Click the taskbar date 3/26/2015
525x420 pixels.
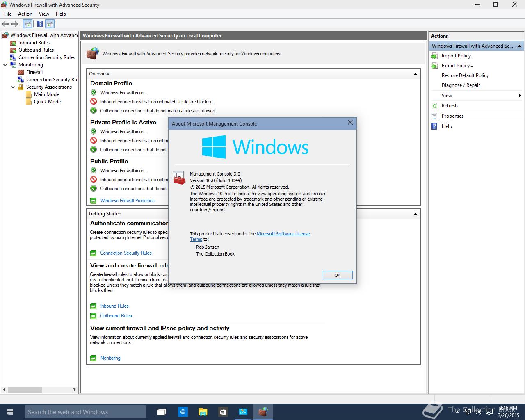point(509,415)
